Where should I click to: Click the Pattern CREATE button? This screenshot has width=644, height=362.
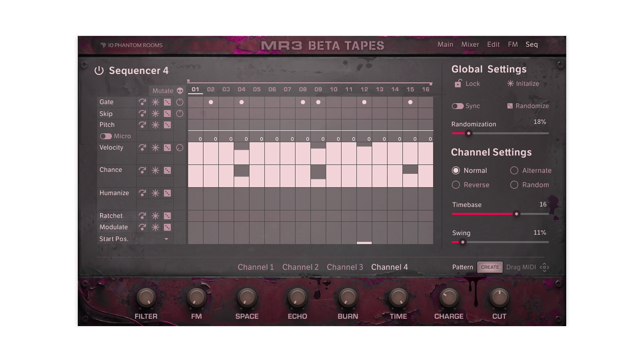point(490,267)
